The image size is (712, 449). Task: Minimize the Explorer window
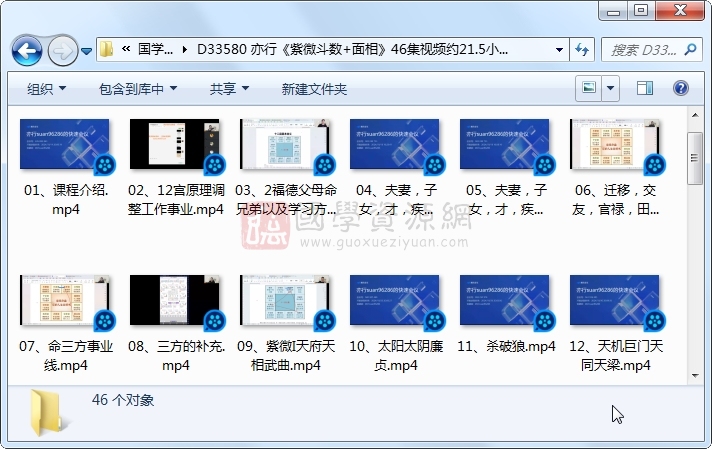point(613,11)
